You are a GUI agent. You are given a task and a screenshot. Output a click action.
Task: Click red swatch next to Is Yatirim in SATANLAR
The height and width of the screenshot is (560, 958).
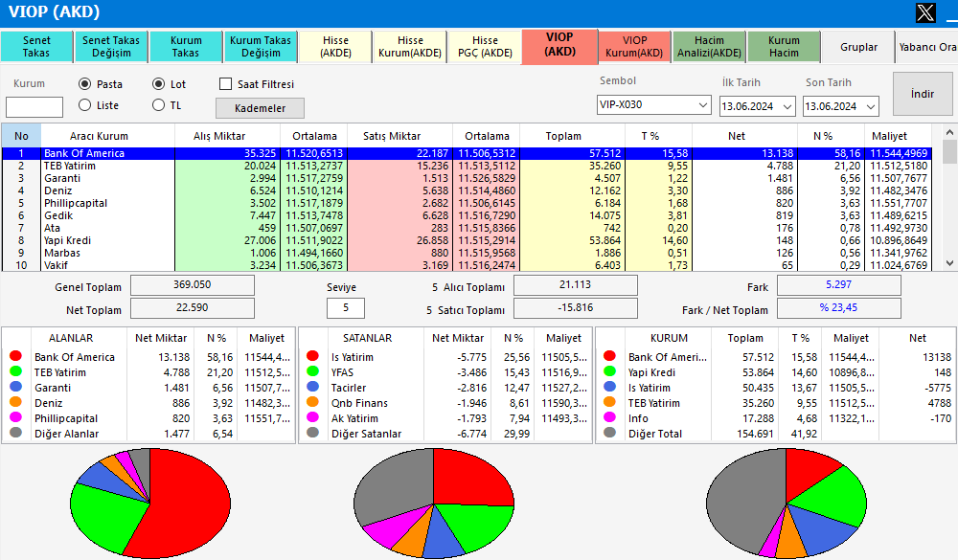click(x=313, y=356)
